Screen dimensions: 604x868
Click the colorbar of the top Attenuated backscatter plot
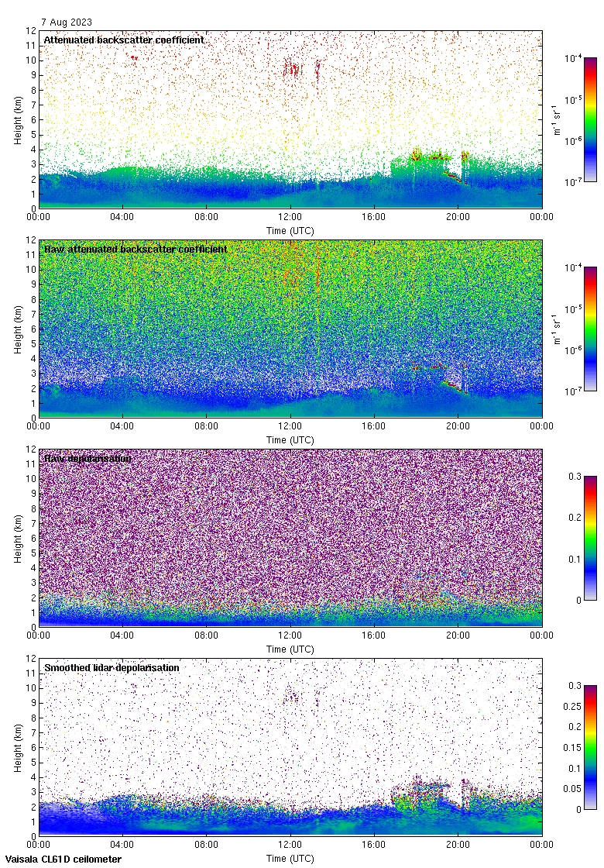590,119
